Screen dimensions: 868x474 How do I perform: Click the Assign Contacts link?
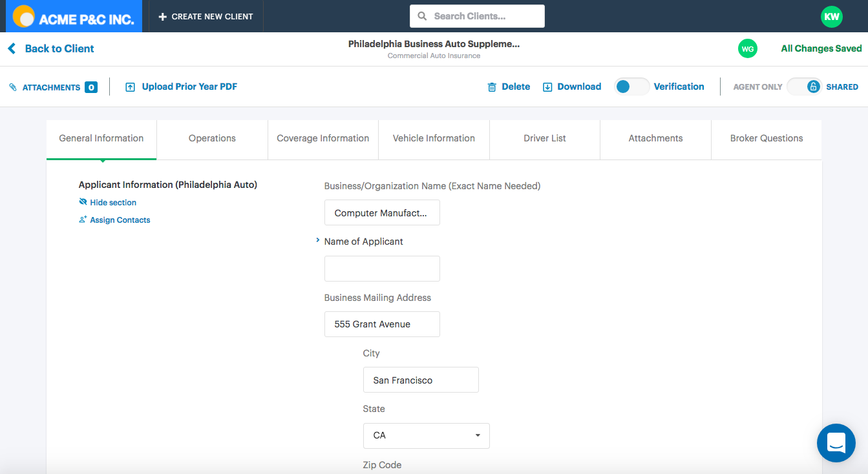(x=120, y=220)
